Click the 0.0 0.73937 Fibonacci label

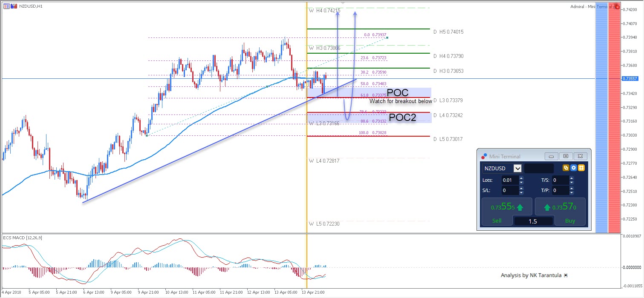[375, 35]
